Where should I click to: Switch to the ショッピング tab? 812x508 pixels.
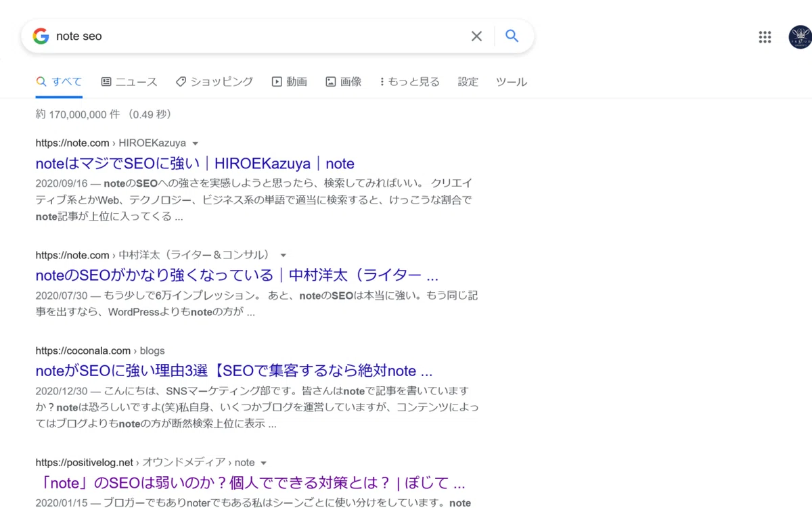coord(215,82)
